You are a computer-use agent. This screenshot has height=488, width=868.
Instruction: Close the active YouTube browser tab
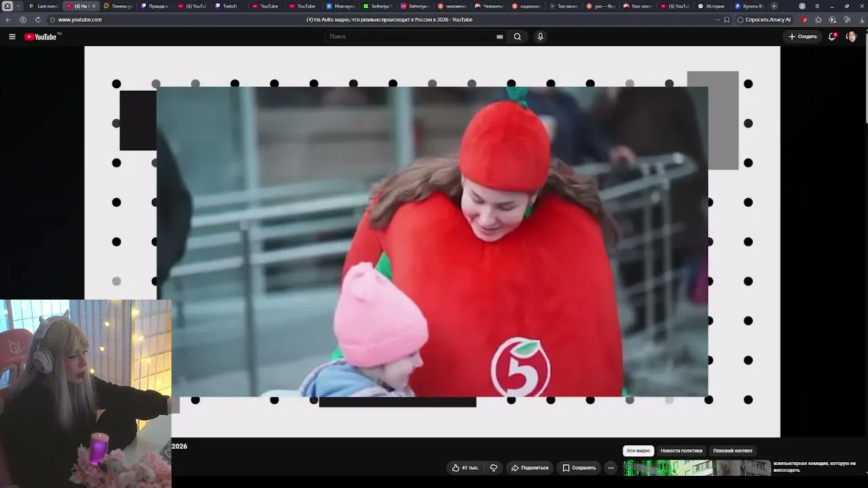pos(94,6)
